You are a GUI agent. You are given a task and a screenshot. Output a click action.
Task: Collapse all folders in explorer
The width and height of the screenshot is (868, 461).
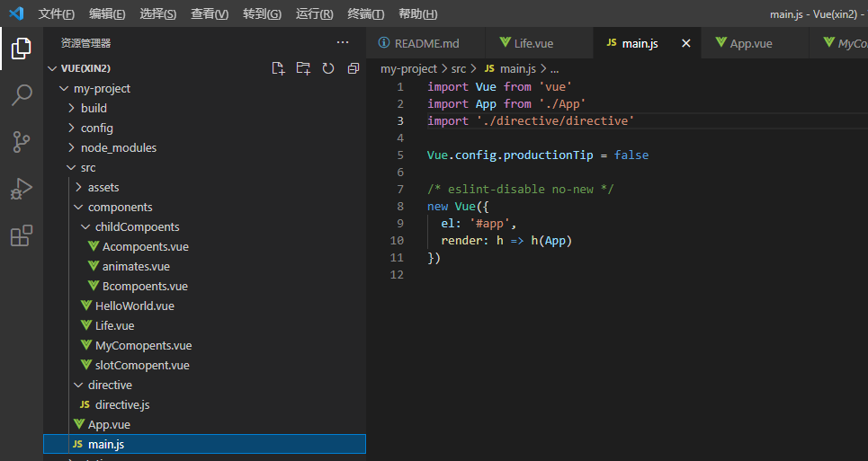353,68
